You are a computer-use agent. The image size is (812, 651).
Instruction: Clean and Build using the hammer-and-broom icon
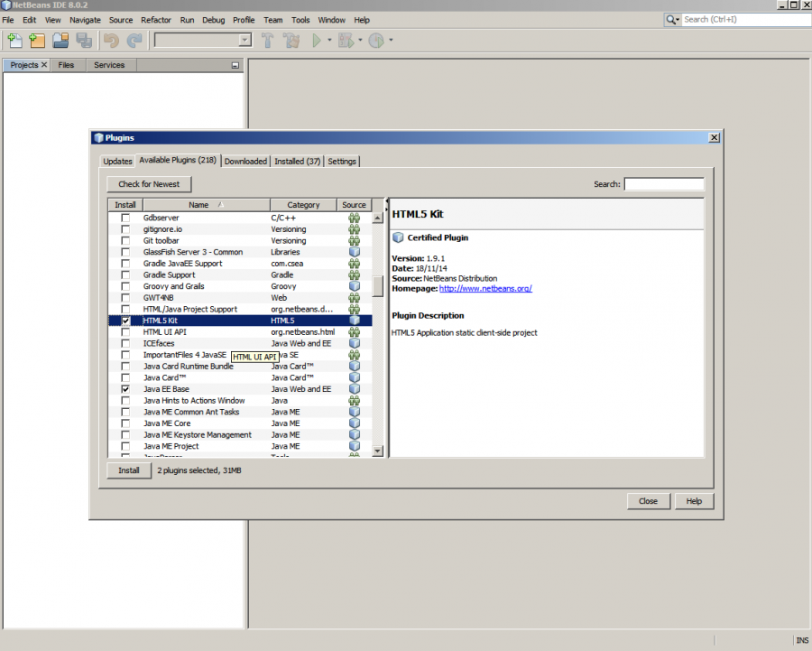coord(291,40)
